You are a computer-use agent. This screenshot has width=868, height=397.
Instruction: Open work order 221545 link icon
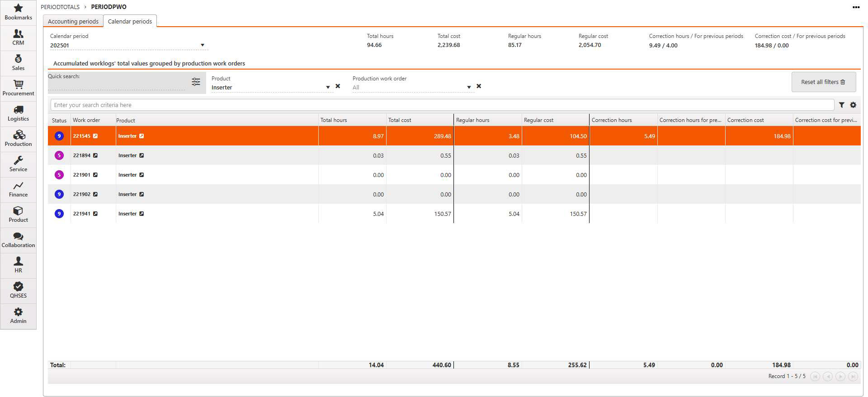pyautogui.click(x=95, y=136)
